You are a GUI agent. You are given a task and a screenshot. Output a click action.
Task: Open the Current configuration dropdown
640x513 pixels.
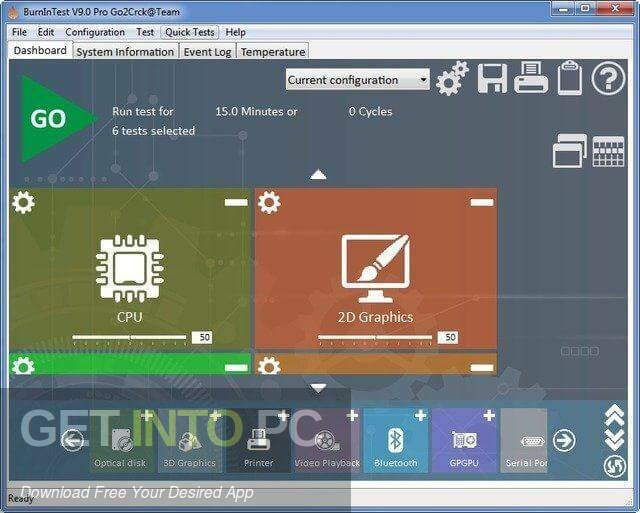click(358, 80)
